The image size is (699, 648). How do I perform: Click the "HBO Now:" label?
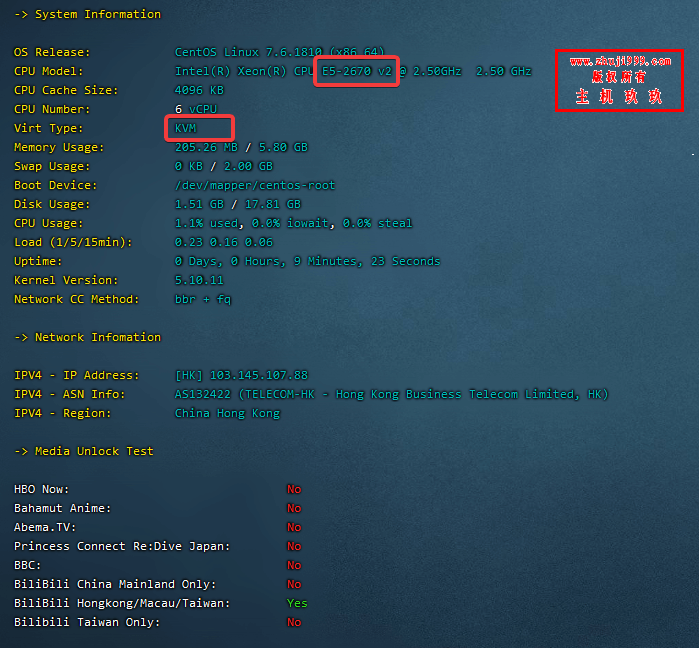tap(42, 489)
